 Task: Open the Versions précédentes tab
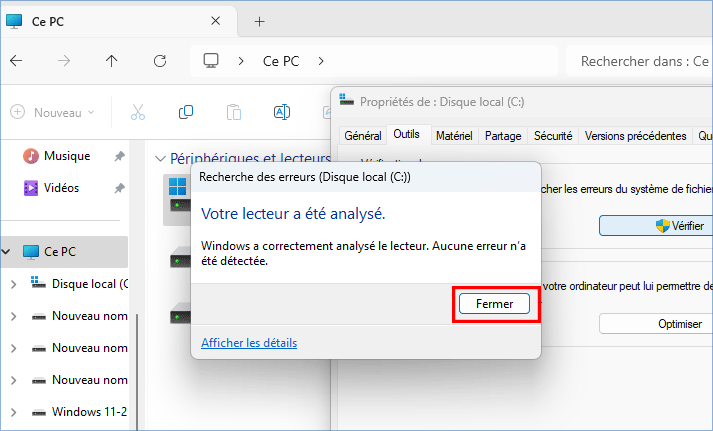pos(635,135)
